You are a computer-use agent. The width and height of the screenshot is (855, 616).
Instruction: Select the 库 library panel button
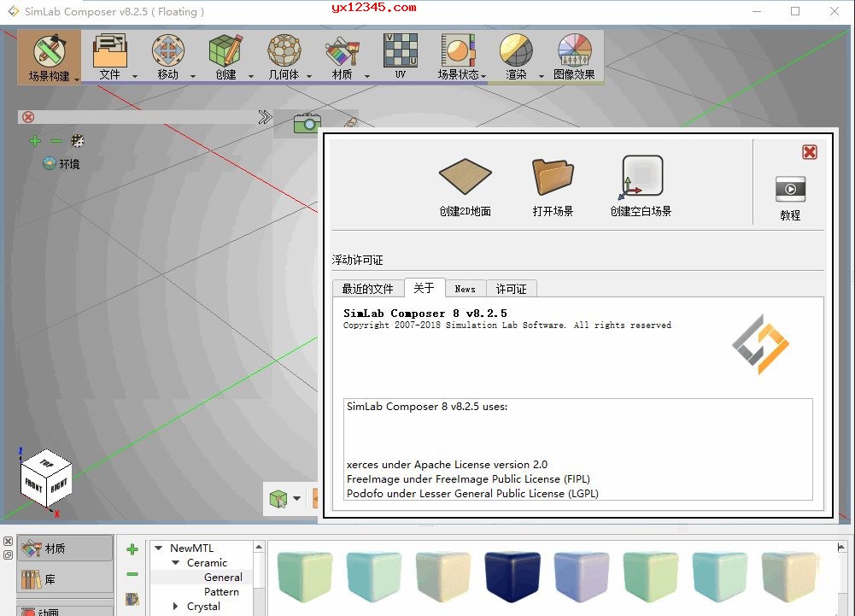66,579
